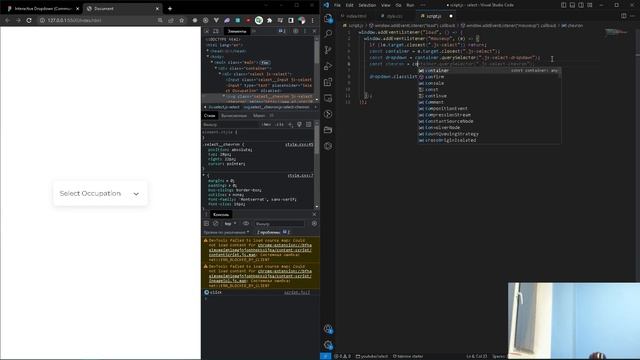Click the DevTools element inspector icon

coord(207,31)
